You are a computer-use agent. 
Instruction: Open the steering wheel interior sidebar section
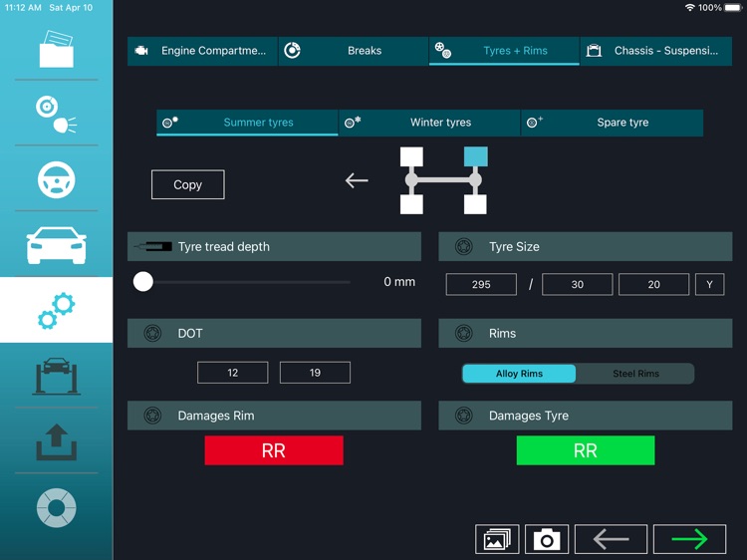point(56,179)
